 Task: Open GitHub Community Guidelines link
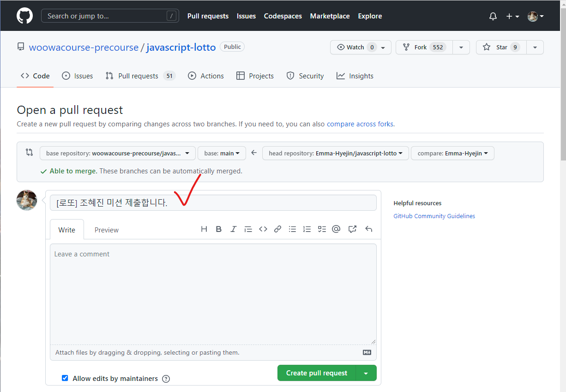434,216
